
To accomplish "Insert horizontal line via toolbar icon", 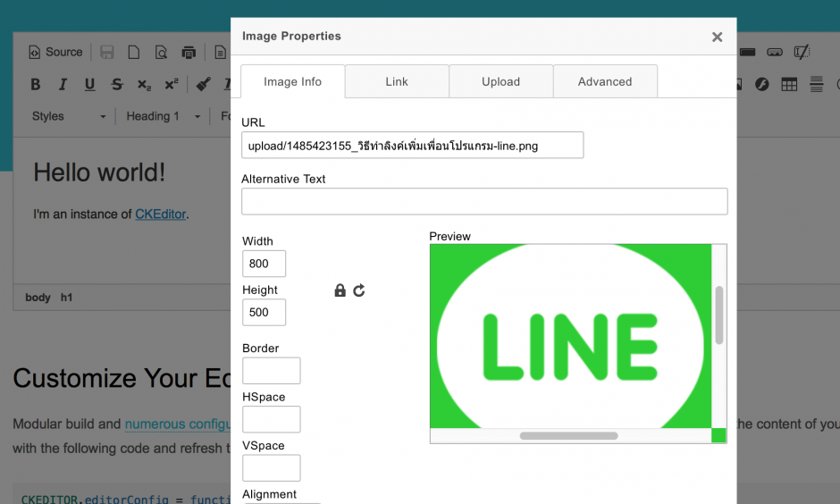I will 817,84.
